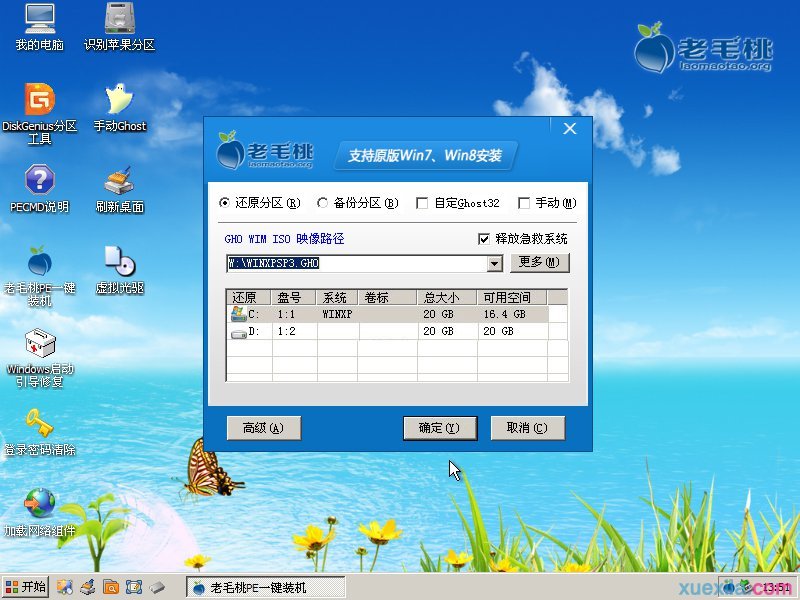Screen dimensions: 800x600
Task: Click the 确定 button
Action: 440,427
